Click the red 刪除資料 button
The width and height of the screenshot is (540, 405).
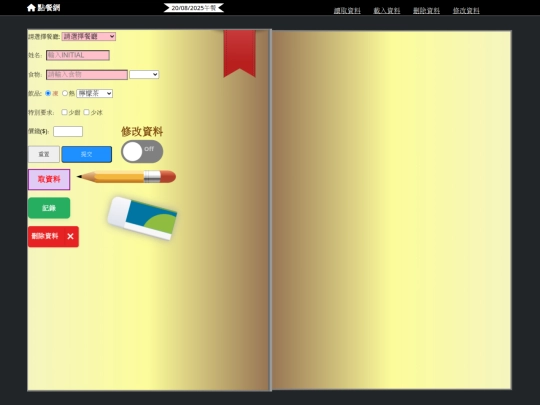(53, 237)
